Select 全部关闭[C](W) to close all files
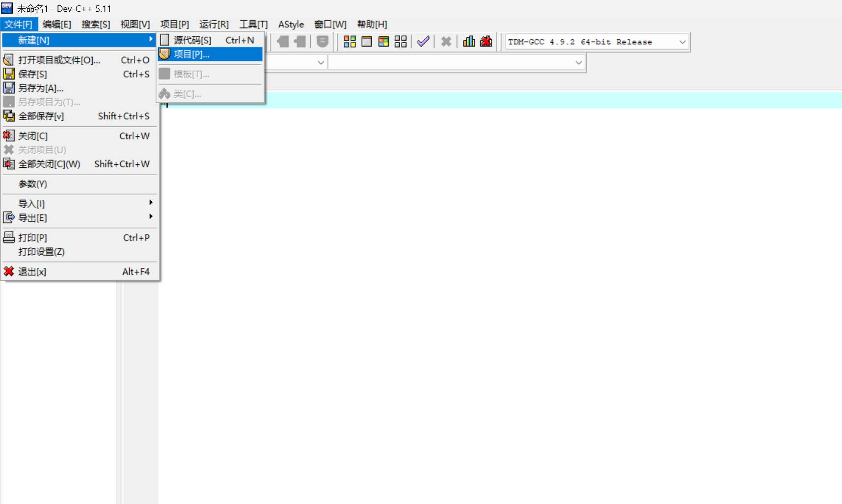This screenshot has height=504, width=842. pyautogui.click(x=79, y=164)
